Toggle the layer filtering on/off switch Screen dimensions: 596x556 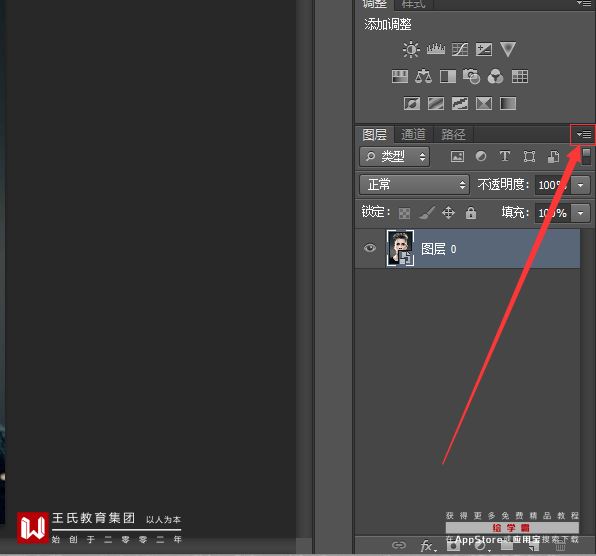pos(586,156)
